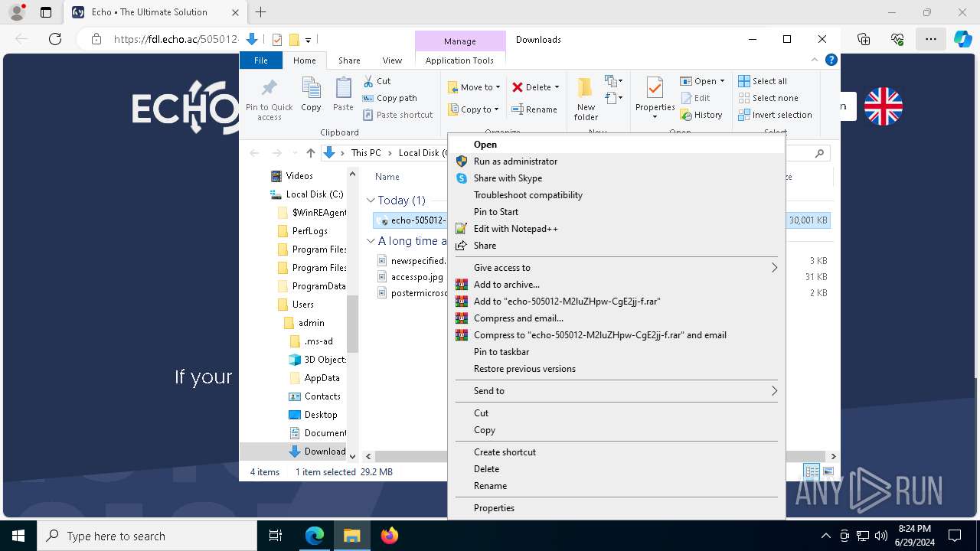Expand the Open button dropdown
Screen dimensions: 980x551
click(722, 81)
